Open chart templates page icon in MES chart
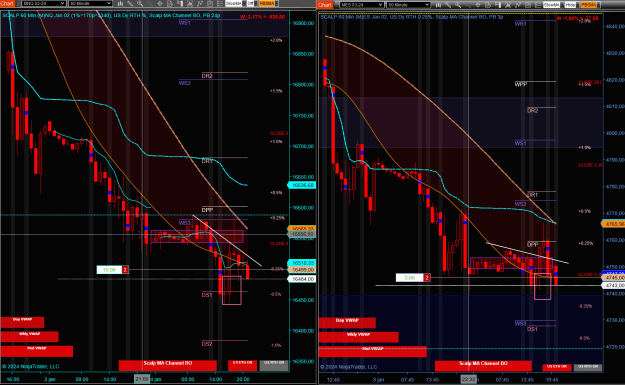 point(488,5)
